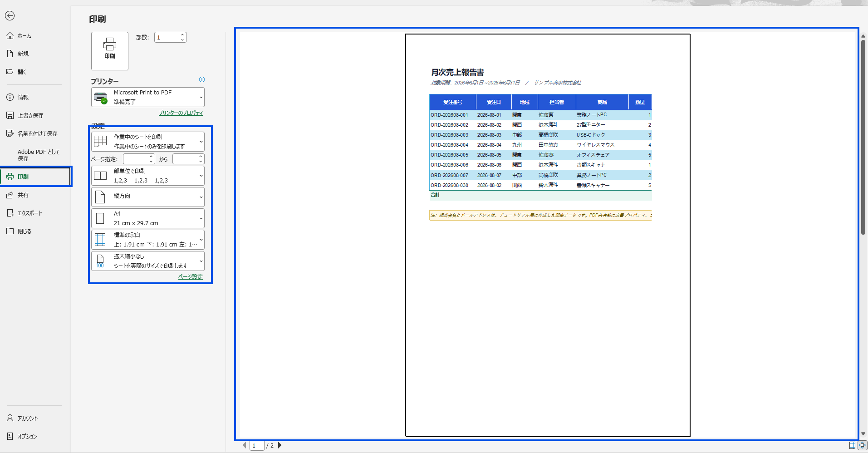Image resolution: width=868 pixels, height=453 pixels.
Task: Open プリンターのプロパティ link
Action: pos(181,113)
